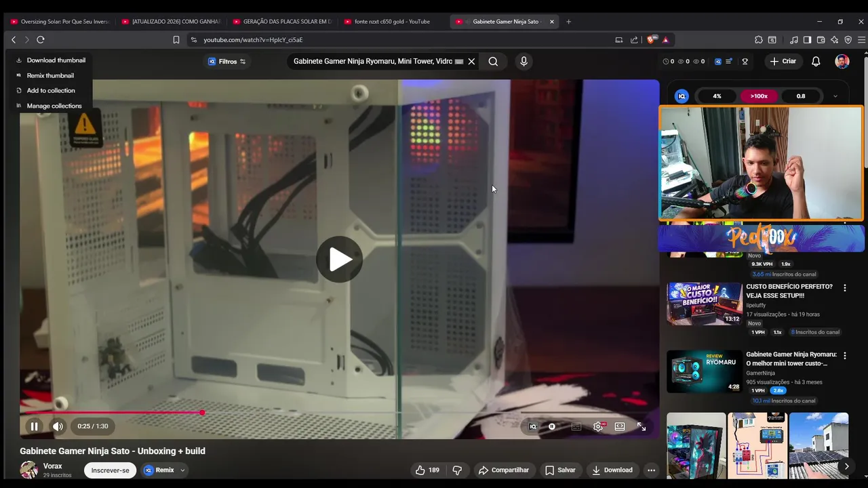
Task: Switch to fonte nzxt c650 gold tab
Action: click(x=392, y=22)
